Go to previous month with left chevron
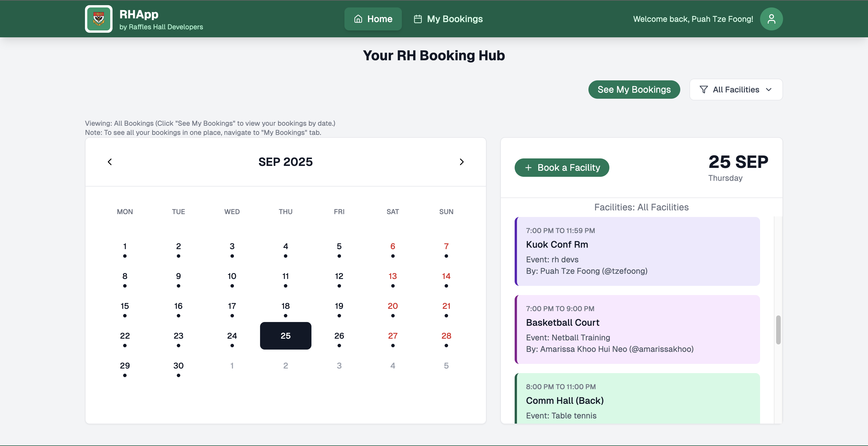The height and width of the screenshot is (446, 868). pyautogui.click(x=110, y=162)
